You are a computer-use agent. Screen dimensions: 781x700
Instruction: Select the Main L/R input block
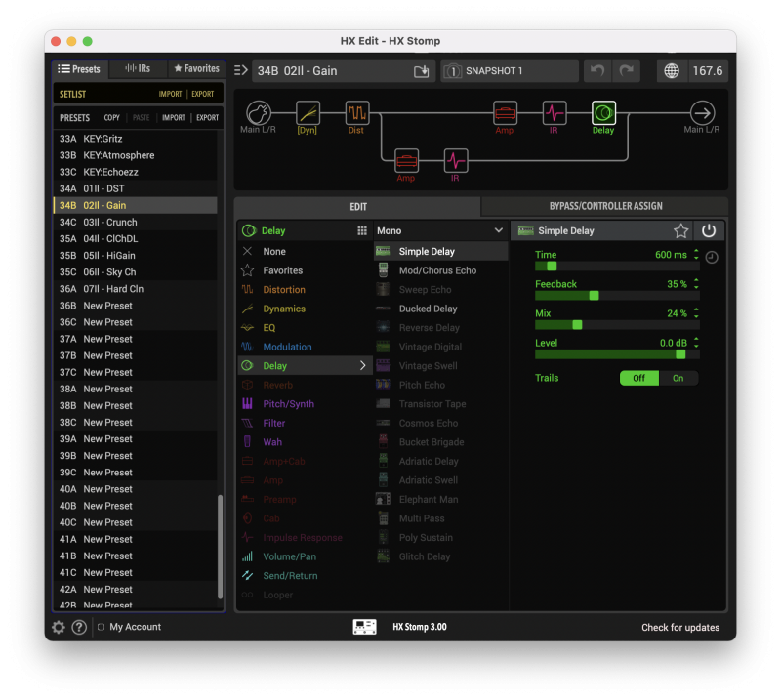259,112
